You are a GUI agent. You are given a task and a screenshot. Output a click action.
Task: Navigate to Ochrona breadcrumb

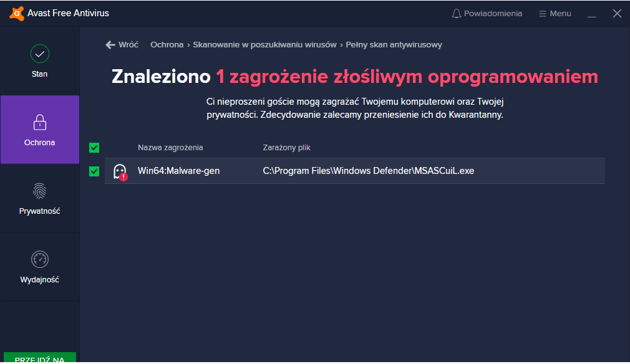point(167,44)
